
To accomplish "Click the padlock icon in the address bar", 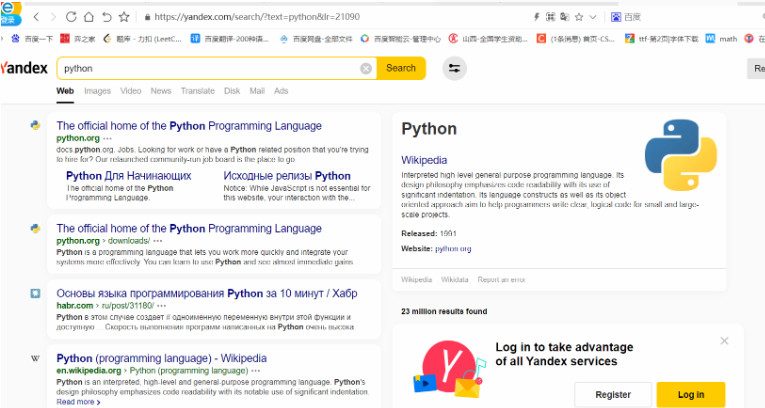I will [x=147, y=17].
